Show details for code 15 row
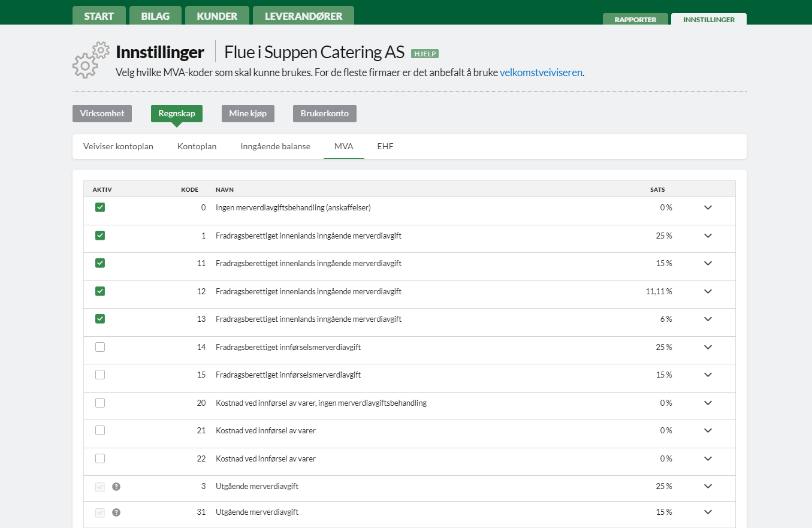 (x=708, y=375)
